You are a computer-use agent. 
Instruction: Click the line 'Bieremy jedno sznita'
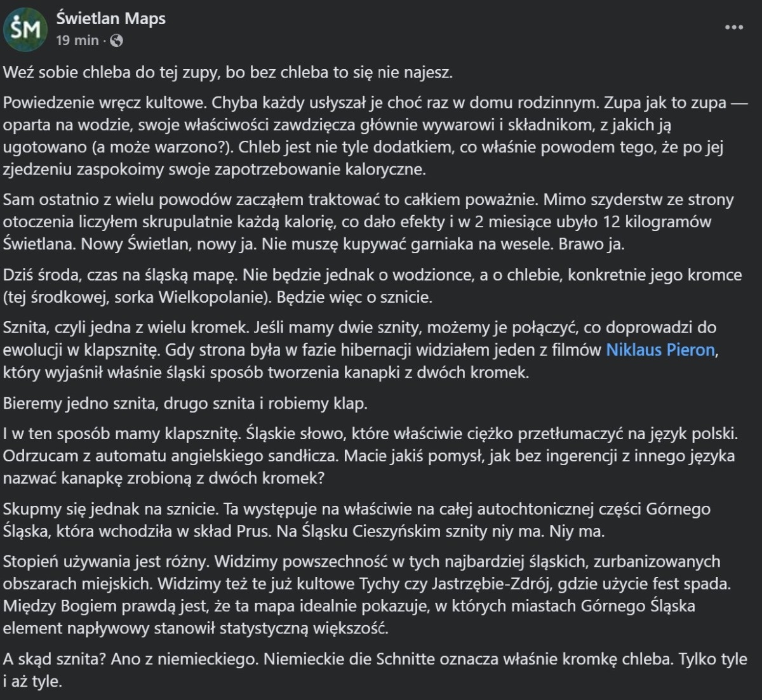[x=185, y=404]
